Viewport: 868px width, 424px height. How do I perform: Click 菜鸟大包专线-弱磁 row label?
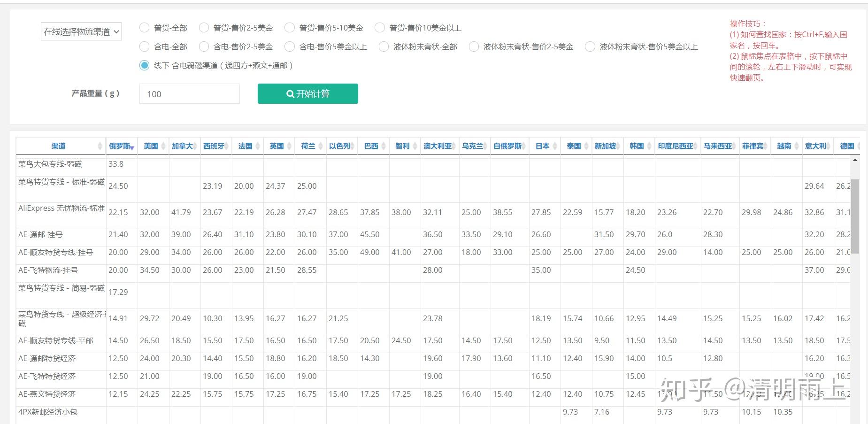pyautogui.click(x=50, y=164)
